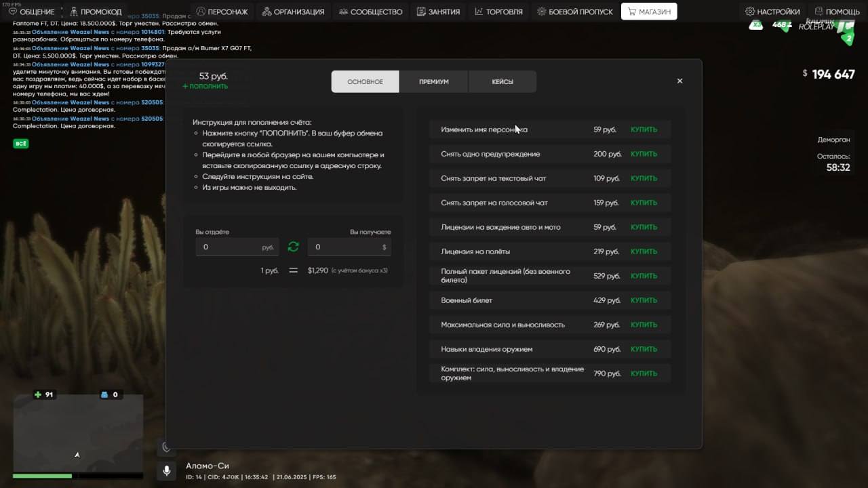The width and height of the screenshot is (868, 488).
Task: Click the 58:32 remaining timer
Action: (x=838, y=167)
